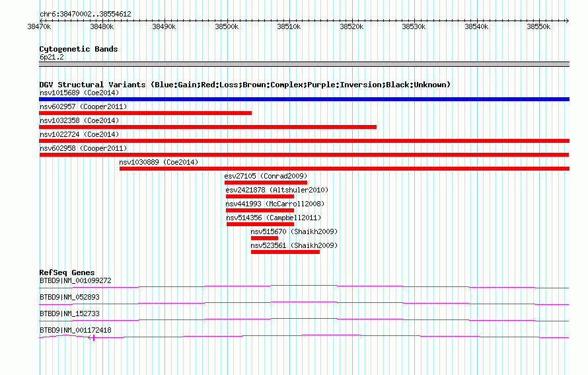Select the nsv441993 (McCarroll2008) label
The height and width of the screenshot is (375, 588).
(x=275, y=204)
